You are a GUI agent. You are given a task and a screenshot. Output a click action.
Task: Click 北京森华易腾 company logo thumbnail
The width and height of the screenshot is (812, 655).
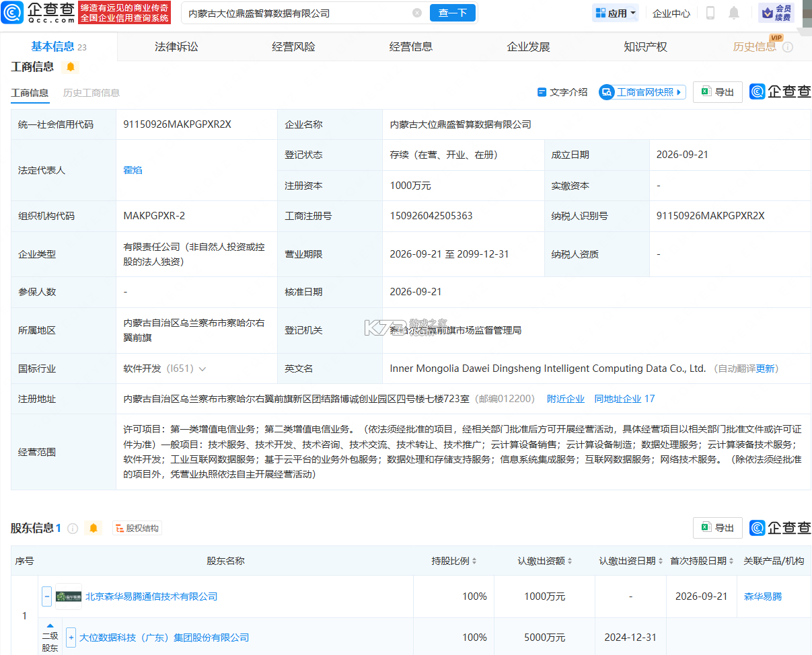[69, 596]
